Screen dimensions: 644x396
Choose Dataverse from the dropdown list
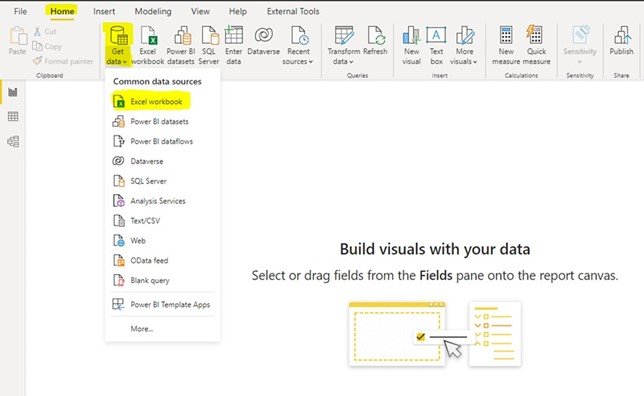click(x=162, y=161)
